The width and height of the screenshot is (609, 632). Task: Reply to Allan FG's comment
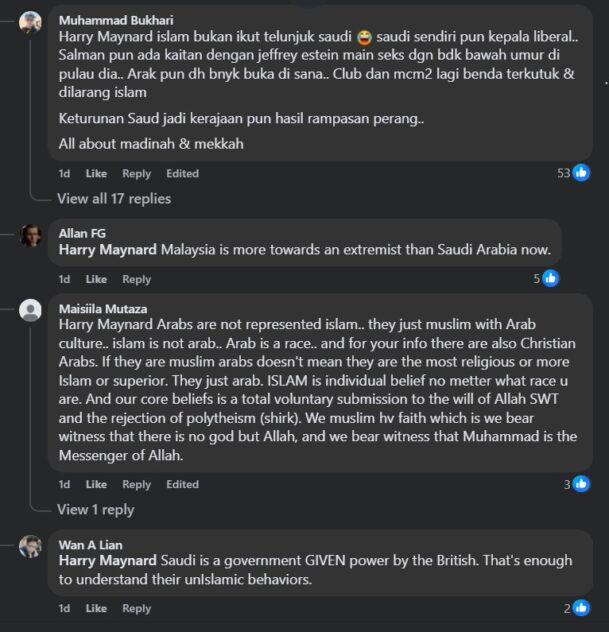click(136, 279)
